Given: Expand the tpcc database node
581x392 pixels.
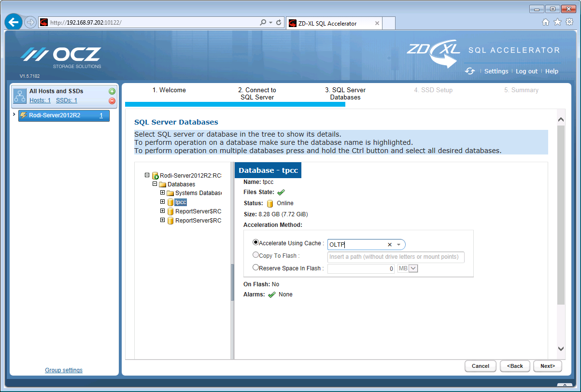Looking at the screenshot, I should pos(162,202).
